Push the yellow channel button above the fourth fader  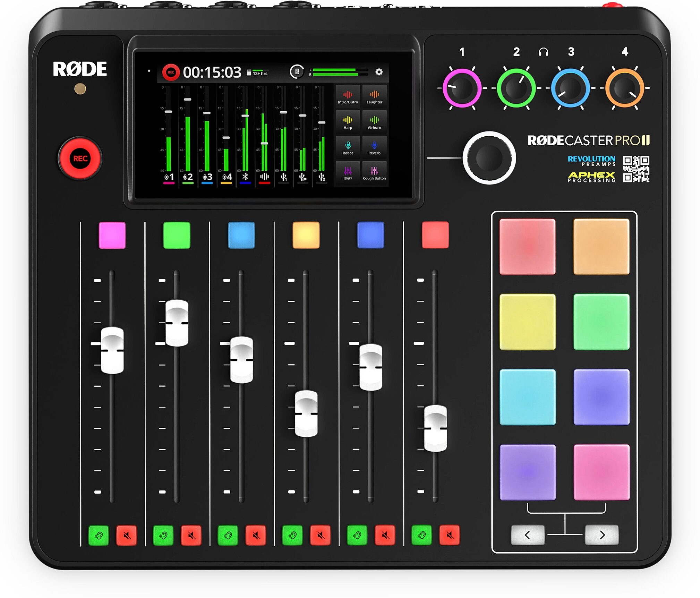[306, 235]
